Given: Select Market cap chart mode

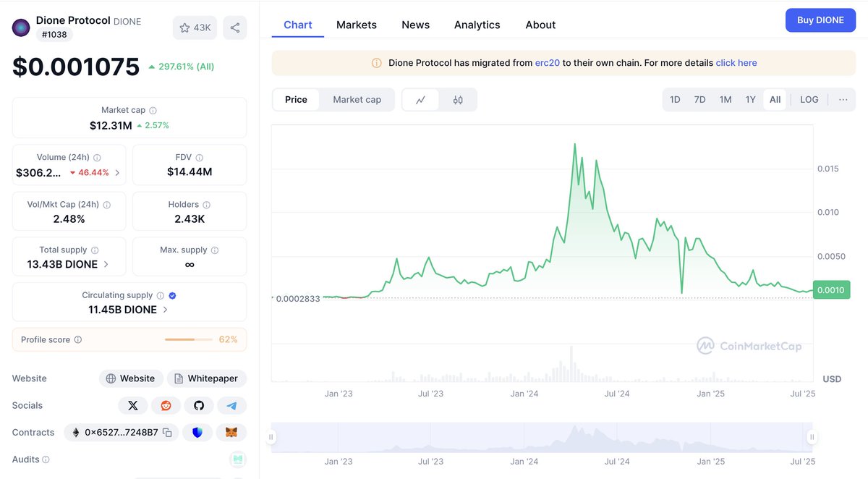Looking at the screenshot, I should (357, 100).
